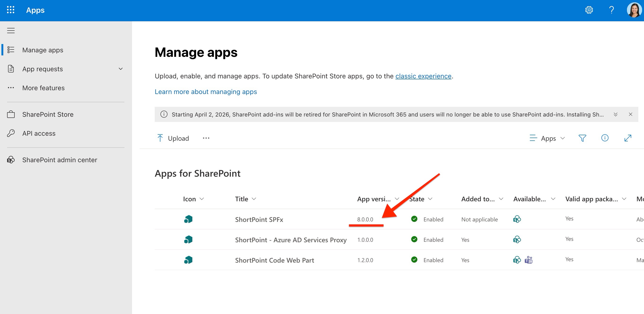The height and width of the screenshot is (314, 644).
Task: Open the settings gear in header
Action: 589,10
